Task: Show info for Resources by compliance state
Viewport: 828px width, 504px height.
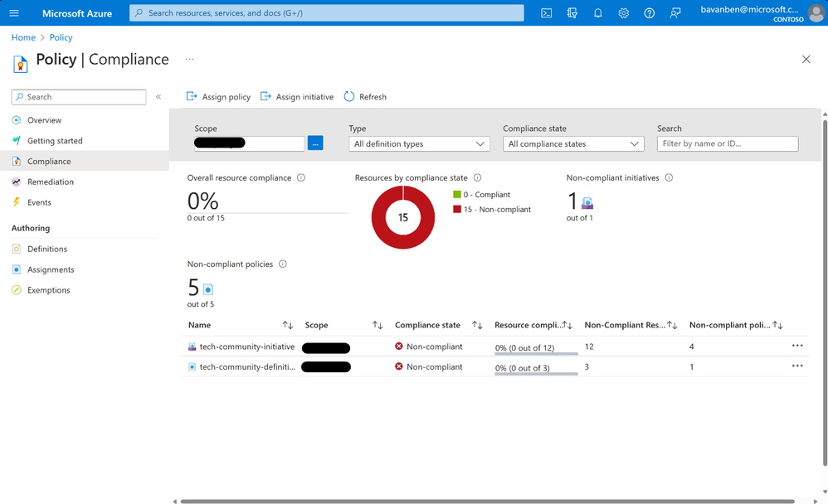Action: 477,178
